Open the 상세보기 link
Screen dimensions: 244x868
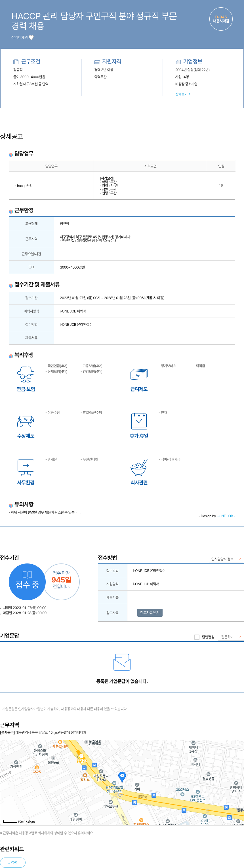click(181, 94)
